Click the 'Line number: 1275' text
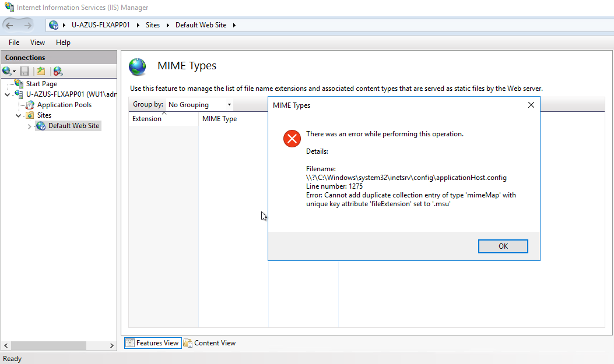This screenshot has height=364, width=614. 335,186
